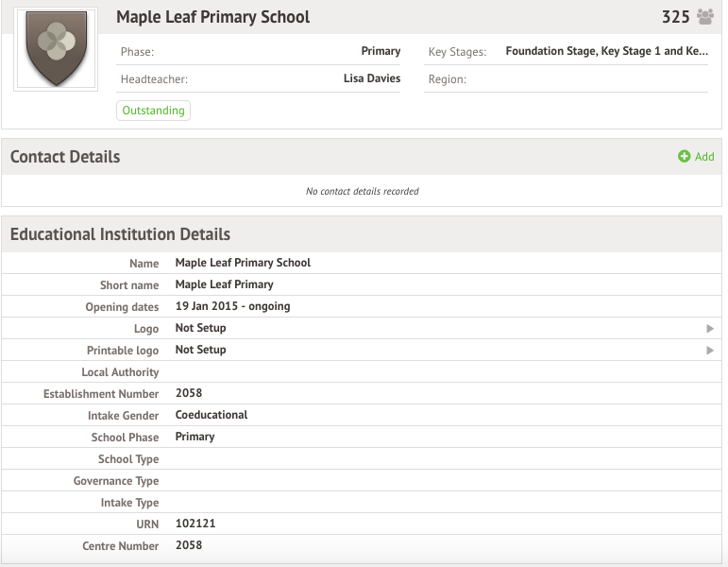The height and width of the screenshot is (567, 728).
Task: Click the Printable logo Not Setup value
Action: 200,350
